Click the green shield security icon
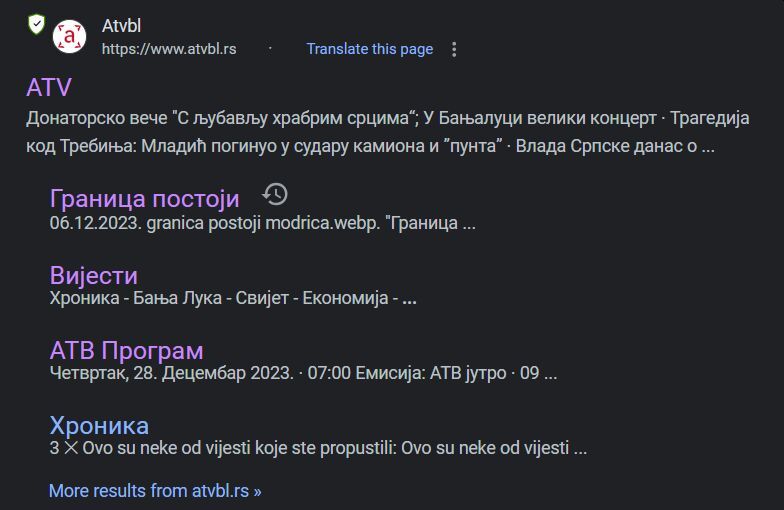 tap(36, 24)
